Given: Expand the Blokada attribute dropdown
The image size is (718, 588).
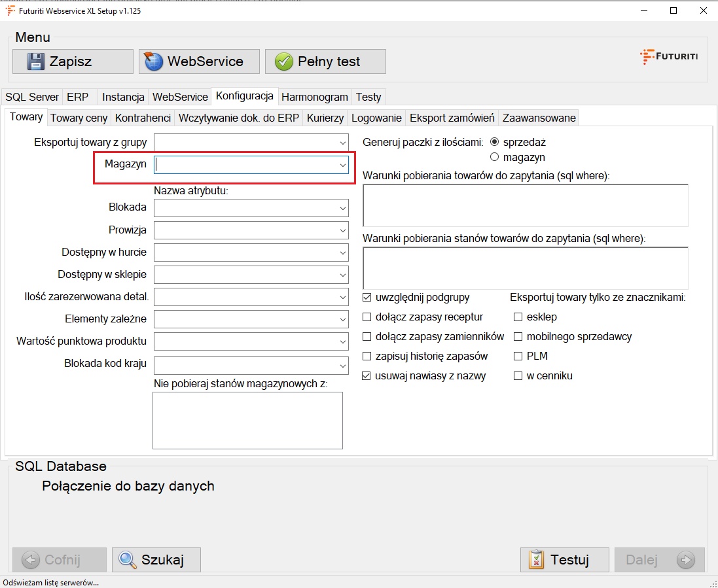Looking at the screenshot, I should click(x=342, y=208).
